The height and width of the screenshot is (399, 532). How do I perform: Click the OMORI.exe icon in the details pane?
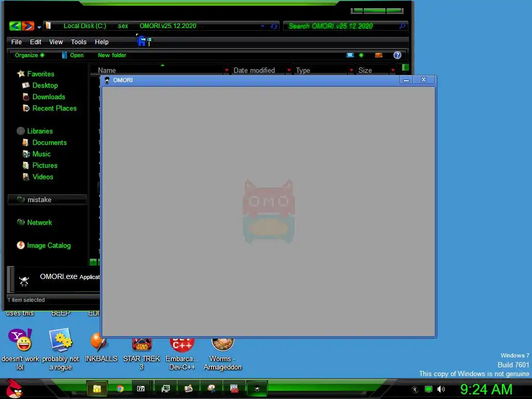[x=24, y=281]
